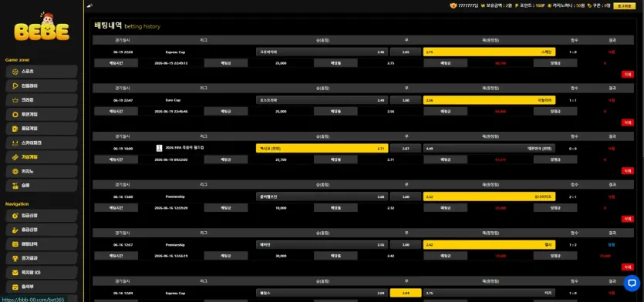This screenshot has height=302, width=644.
Task: Delete the Premiership 06-16 13:00 bet
Action: pyautogui.click(x=627, y=219)
